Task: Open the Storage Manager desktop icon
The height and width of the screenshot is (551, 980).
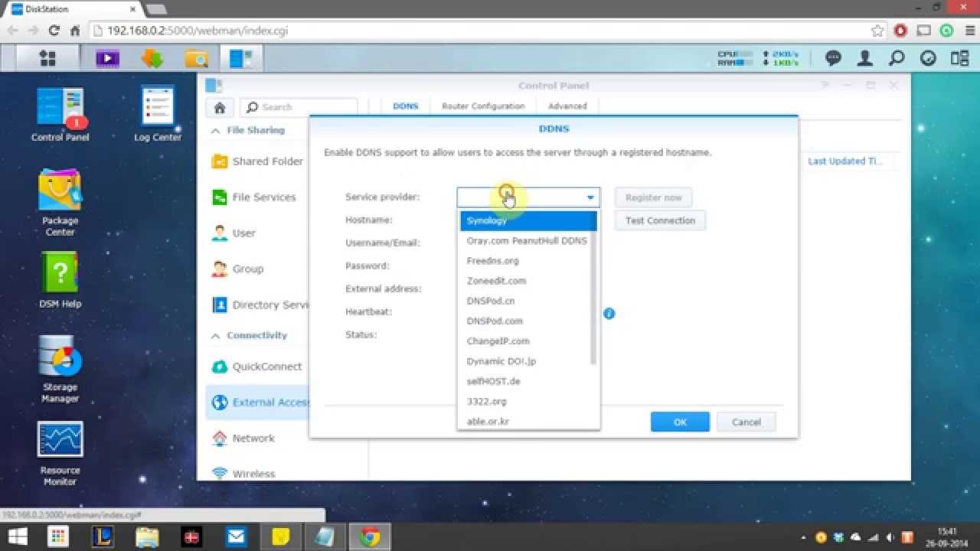Action: 60,370
